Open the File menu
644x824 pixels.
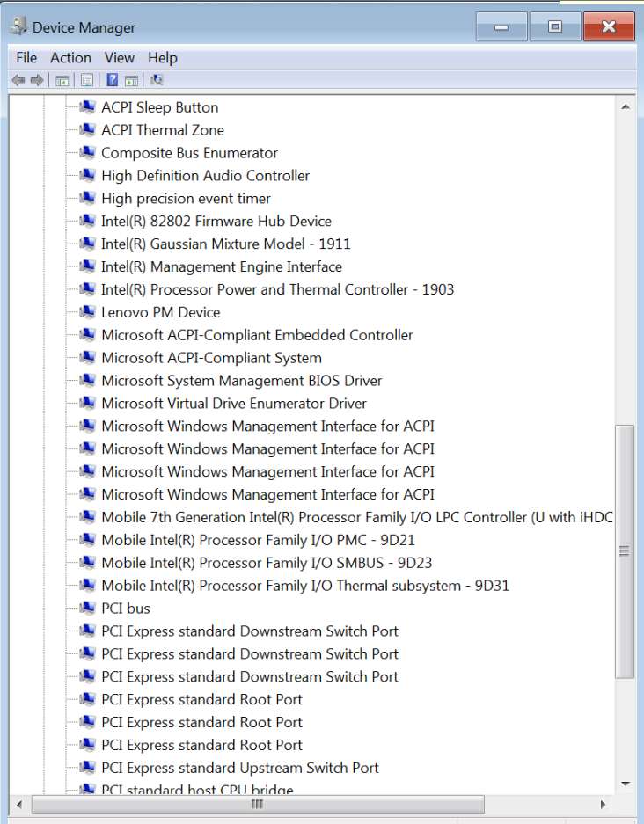26,57
